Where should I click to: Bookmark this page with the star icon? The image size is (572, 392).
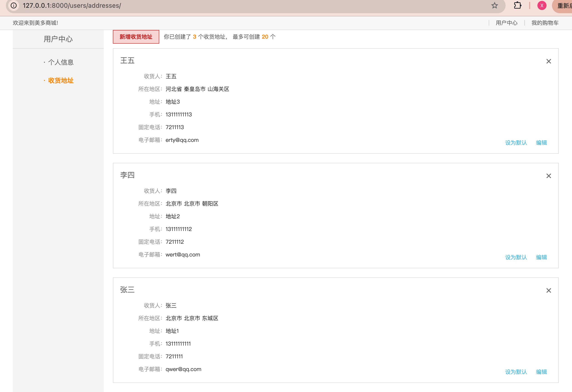[x=494, y=5]
